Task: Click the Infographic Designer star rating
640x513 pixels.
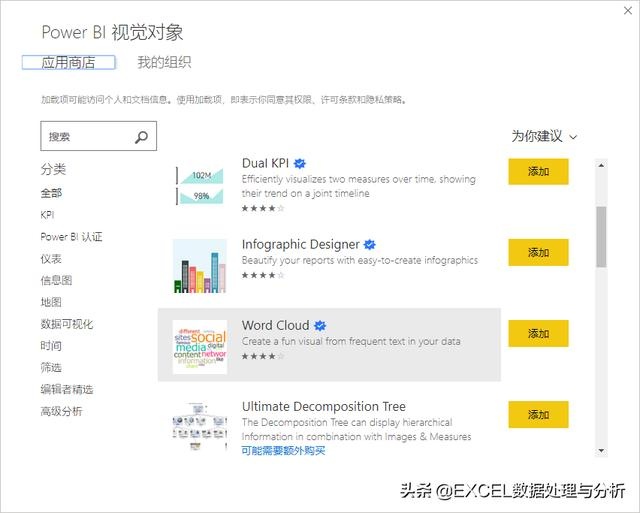Action: pos(263,275)
